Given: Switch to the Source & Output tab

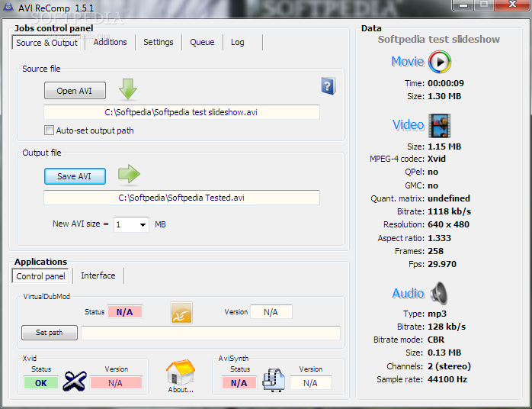Looking at the screenshot, I should click(x=46, y=43).
